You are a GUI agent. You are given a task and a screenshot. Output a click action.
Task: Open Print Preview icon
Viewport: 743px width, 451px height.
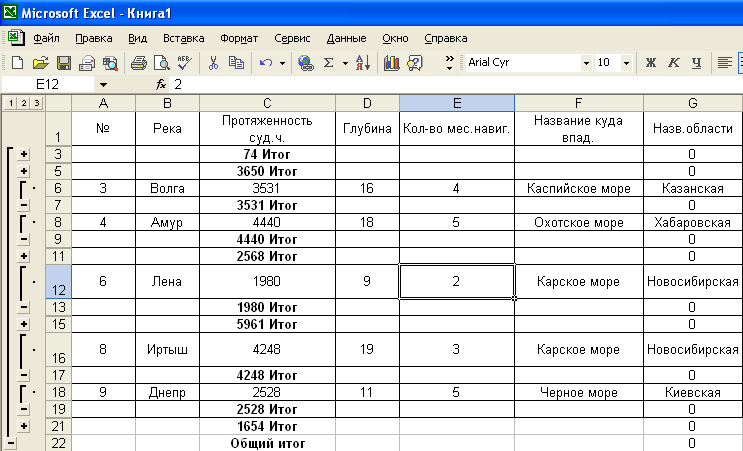click(x=162, y=63)
